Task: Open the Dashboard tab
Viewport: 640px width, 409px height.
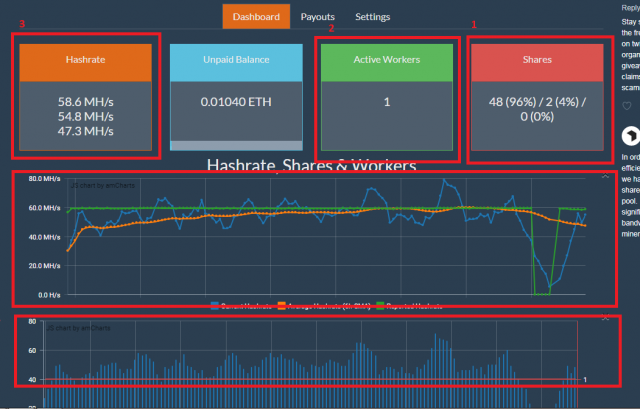Action: click(257, 17)
